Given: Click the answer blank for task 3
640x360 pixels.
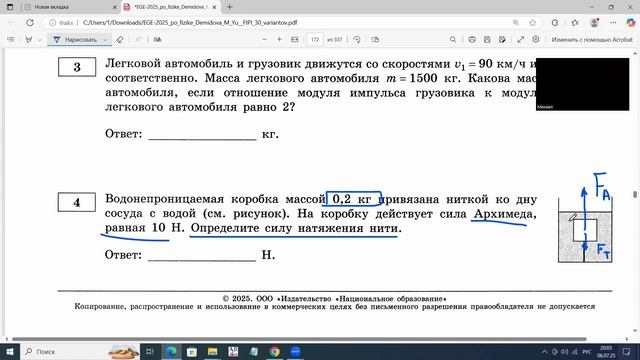Looking at the screenshot, I should [202, 135].
